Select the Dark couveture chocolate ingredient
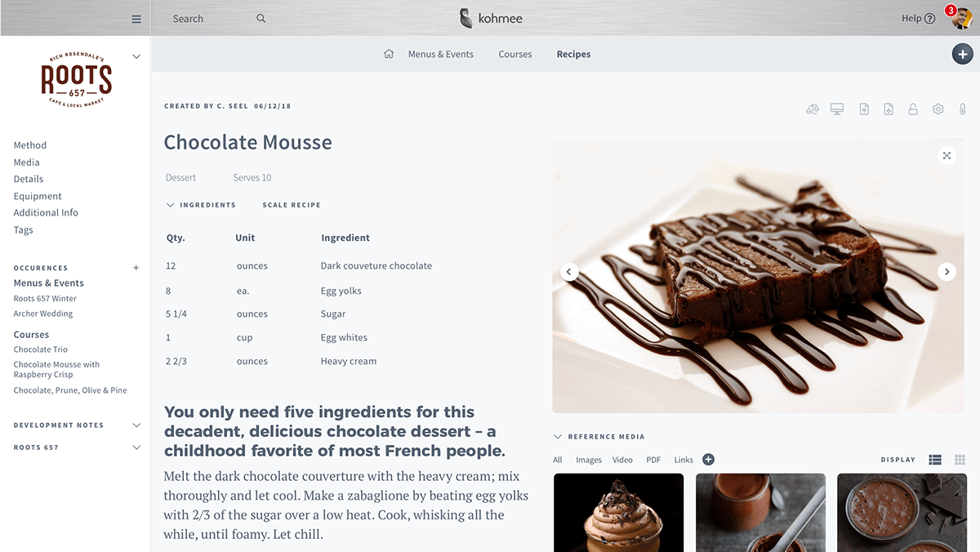 pyautogui.click(x=376, y=265)
